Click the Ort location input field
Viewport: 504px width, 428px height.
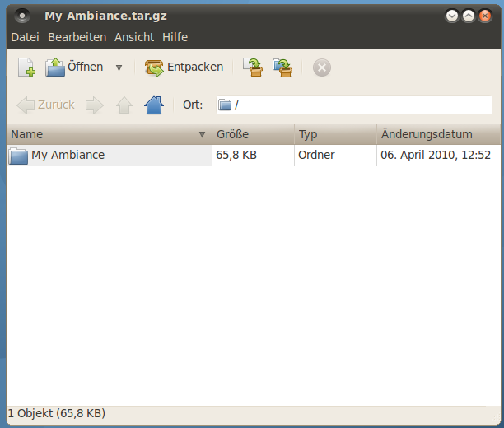pyautogui.click(x=354, y=105)
